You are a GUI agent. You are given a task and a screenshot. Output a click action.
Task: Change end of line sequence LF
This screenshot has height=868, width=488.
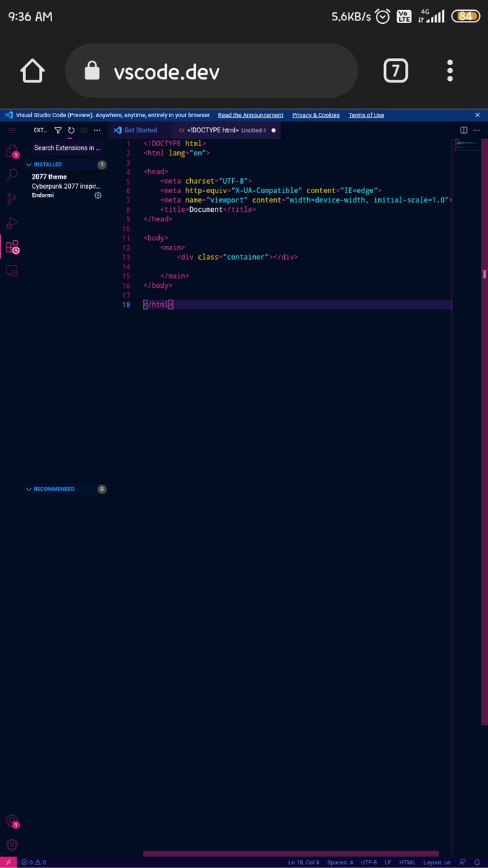point(388,862)
